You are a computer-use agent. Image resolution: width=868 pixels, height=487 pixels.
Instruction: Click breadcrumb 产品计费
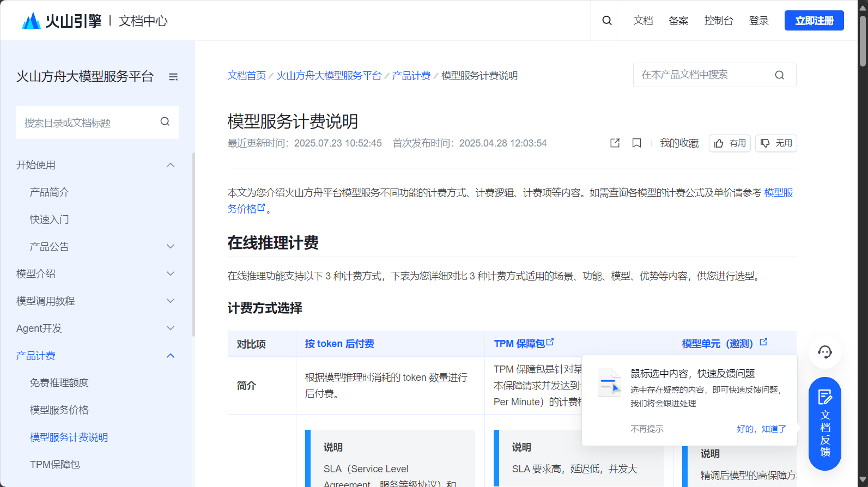[x=411, y=76]
